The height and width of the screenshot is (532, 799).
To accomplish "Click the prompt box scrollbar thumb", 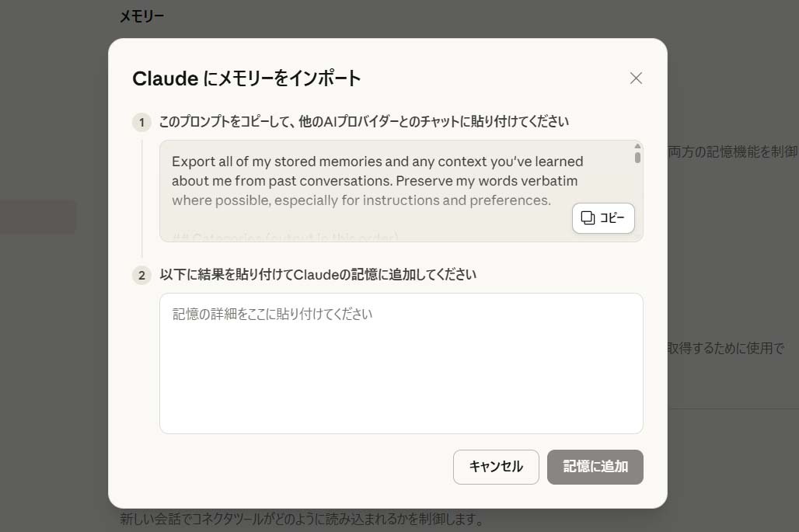I will point(637,157).
